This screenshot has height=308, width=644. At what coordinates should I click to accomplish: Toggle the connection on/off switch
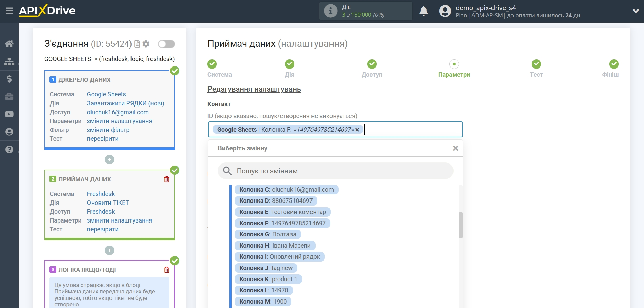[166, 44]
